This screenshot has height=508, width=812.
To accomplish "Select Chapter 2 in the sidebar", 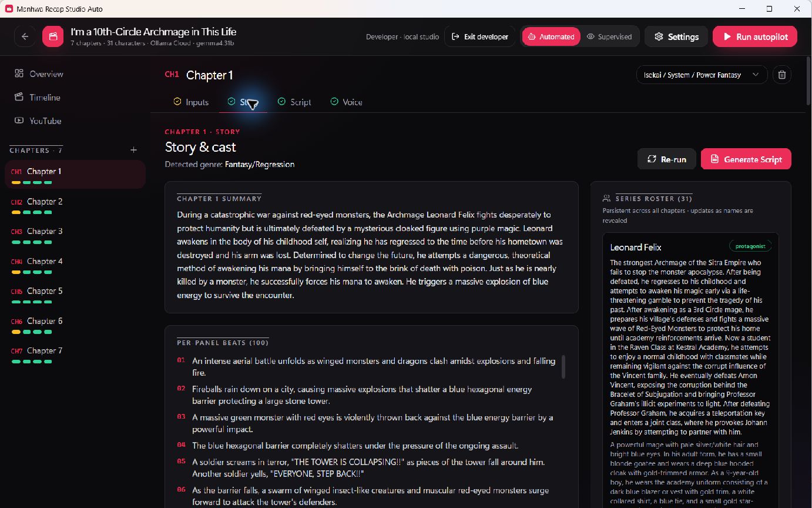I will 75,205.
